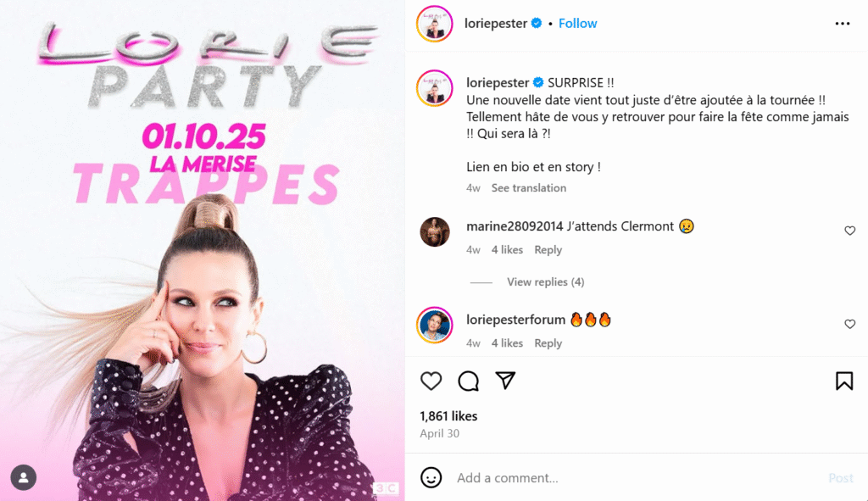Like loriepesterforum's fire emoji comment
This screenshot has height=501, width=868.
(849, 325)
